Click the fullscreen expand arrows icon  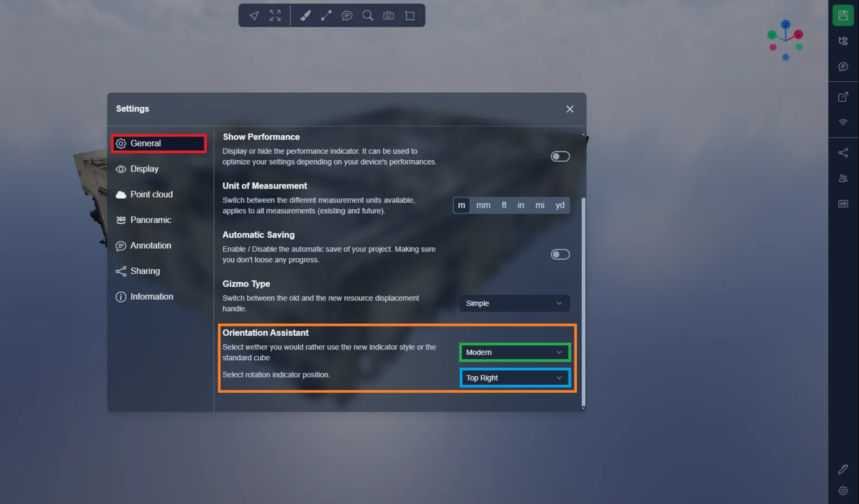tap(275, 16)
